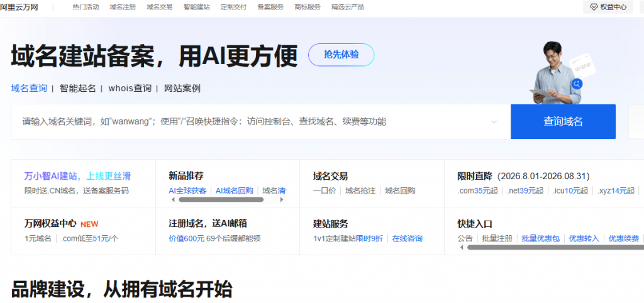This screenshot has height=303, width=644.
Task: Open the 在线咨询 link
Action: [x=407, y=238]
